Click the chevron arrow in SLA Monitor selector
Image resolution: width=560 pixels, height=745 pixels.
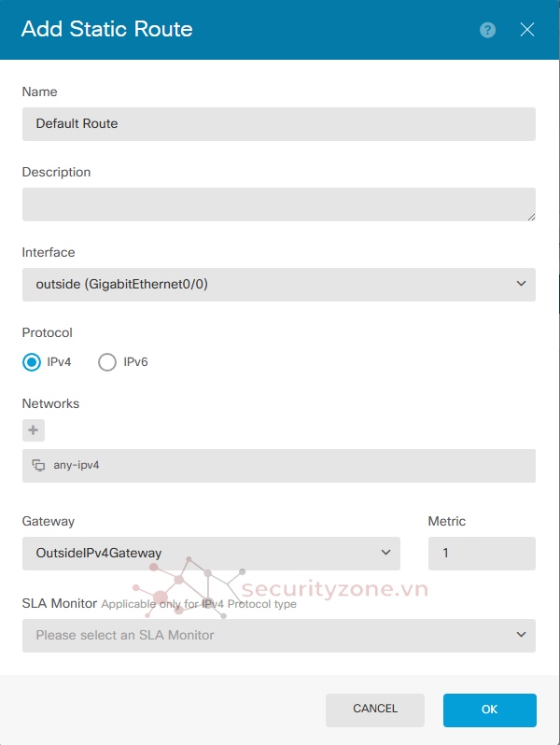pos(521,635)
